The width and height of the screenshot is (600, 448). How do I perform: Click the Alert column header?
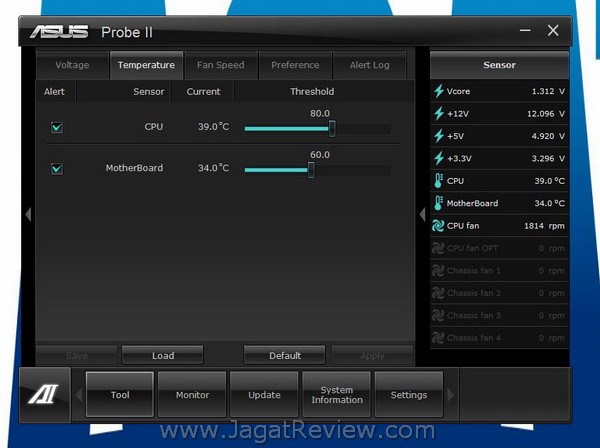[54, 91]
